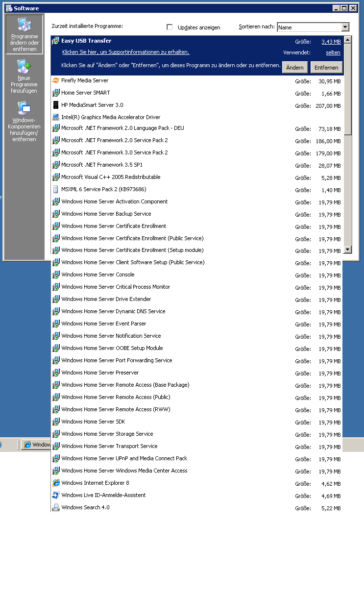Click the 207,00 MB size value
Viewport: 364px width, 598px height.
click(328, 106)
